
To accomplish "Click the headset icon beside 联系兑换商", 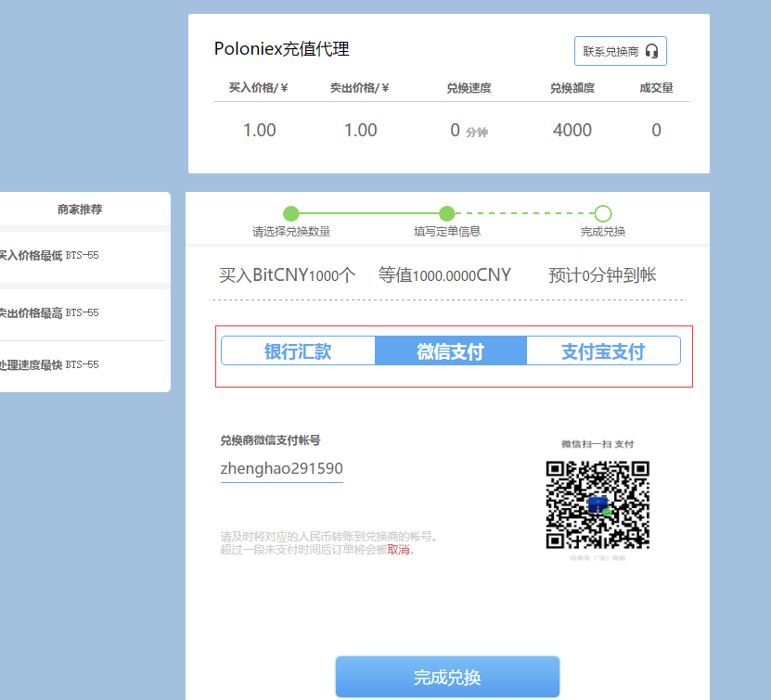I will 651,52.
